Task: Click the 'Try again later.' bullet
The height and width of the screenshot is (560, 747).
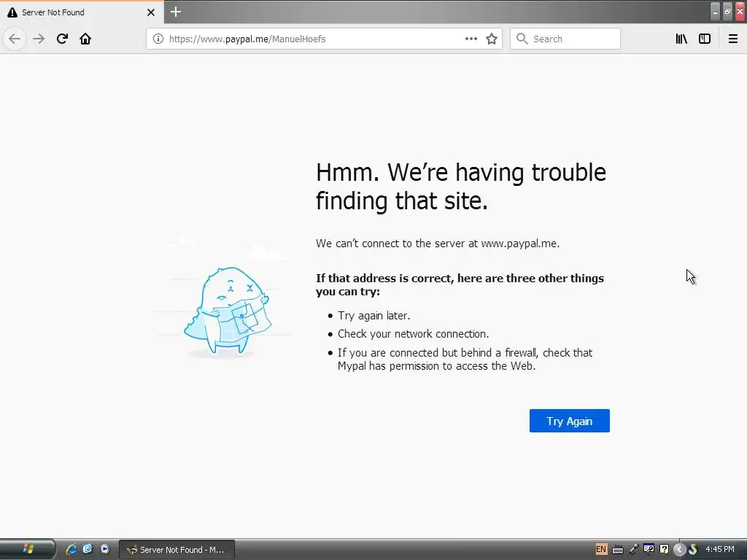Action: [x=374, y=316]
